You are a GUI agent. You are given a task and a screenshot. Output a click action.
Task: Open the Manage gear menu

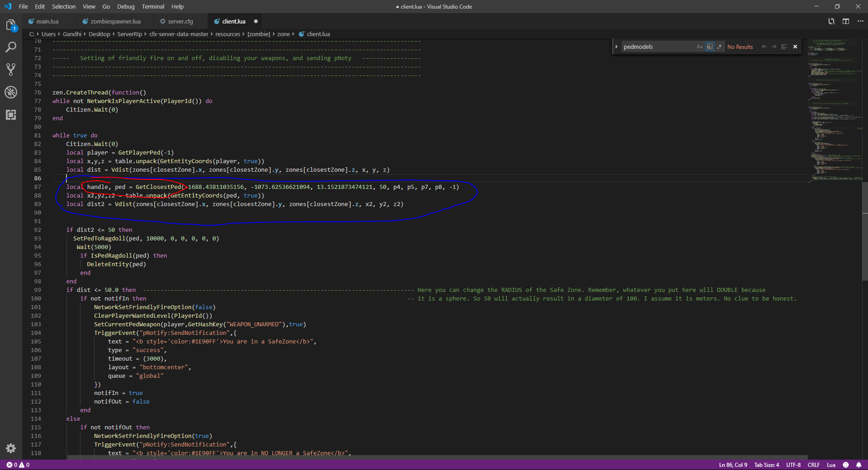[x=11, y=448]
